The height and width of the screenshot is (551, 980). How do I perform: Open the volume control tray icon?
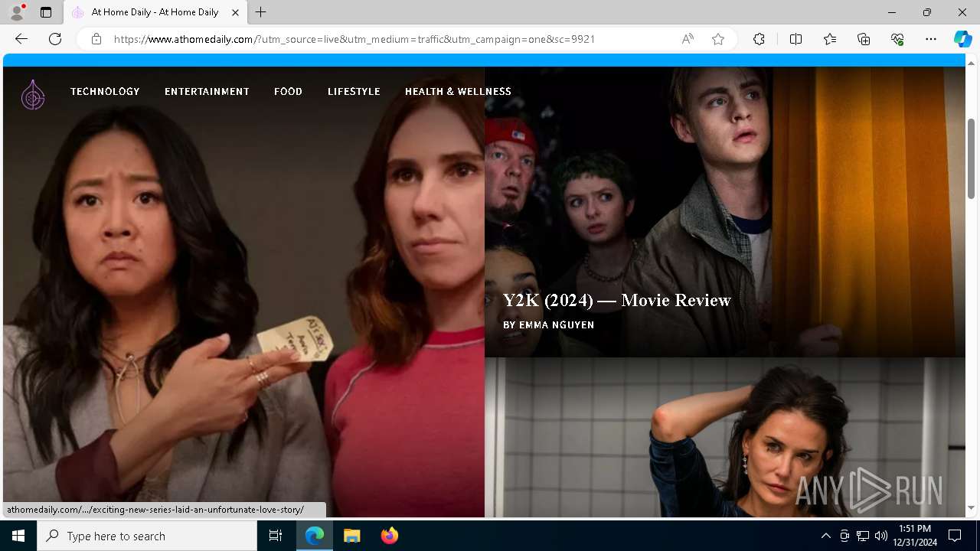pyautogui.click(x=881, y=536)
